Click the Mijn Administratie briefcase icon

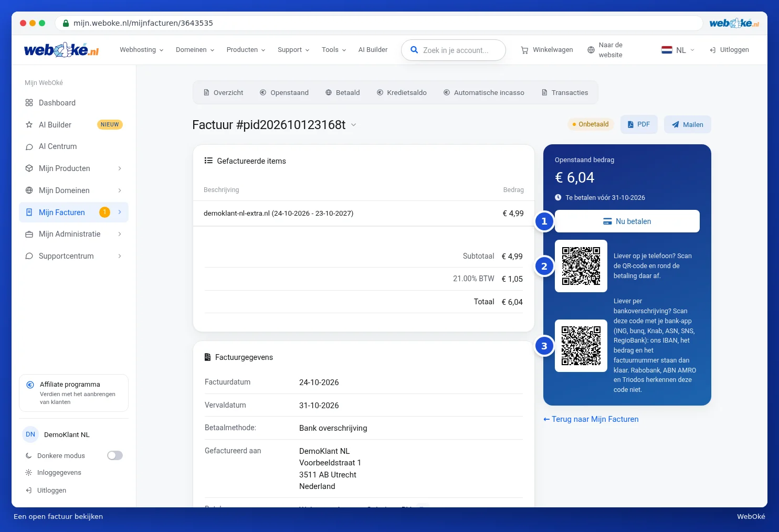tap(29, 235)
